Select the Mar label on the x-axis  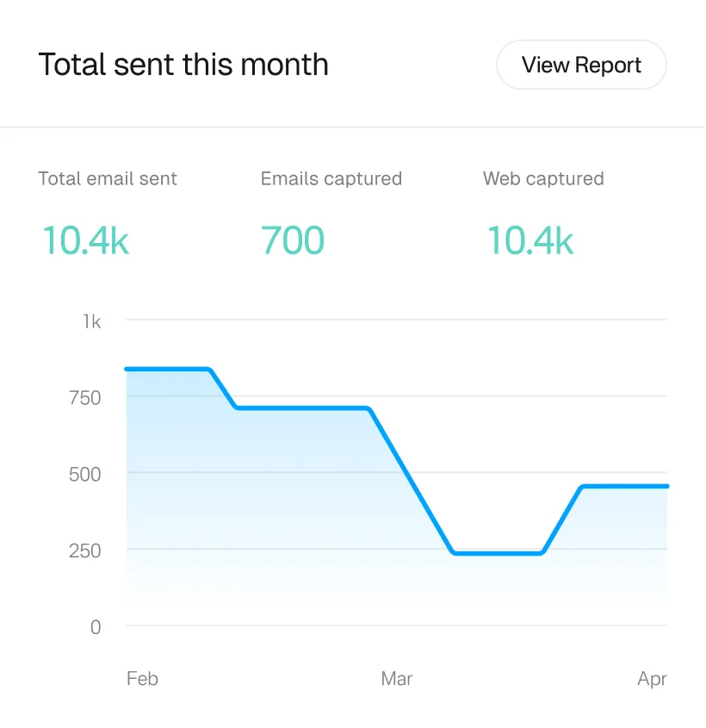point(397,678)
